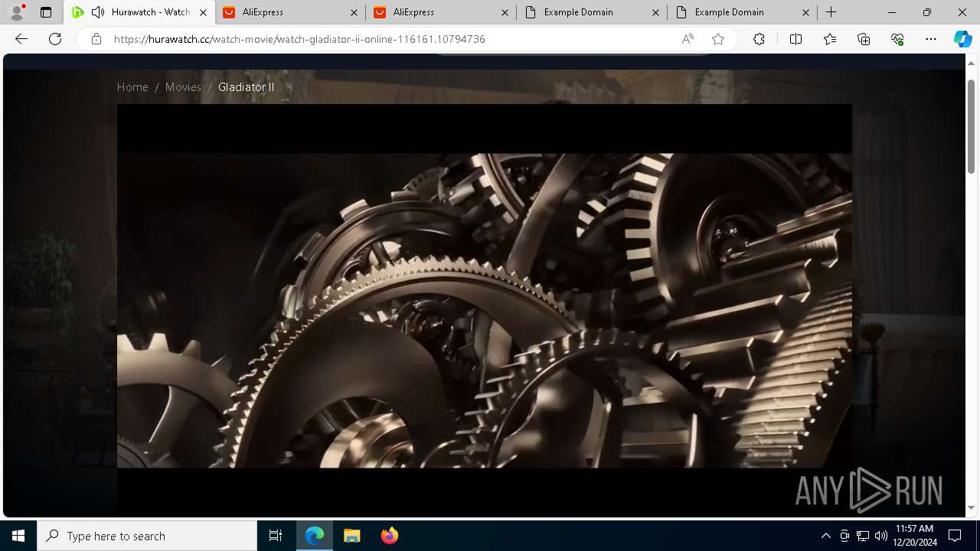Switch to the first Example Domain tab
This screenshot has width=980, height=551.
(591, 12)
